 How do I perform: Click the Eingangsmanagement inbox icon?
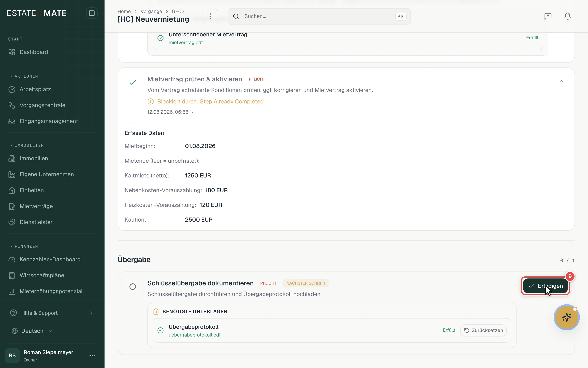tap(12, 121)
